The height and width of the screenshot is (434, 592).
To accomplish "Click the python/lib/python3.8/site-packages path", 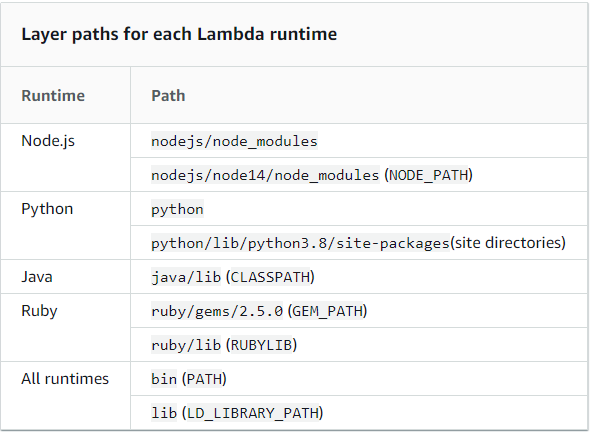I will [x=300, y=243].
